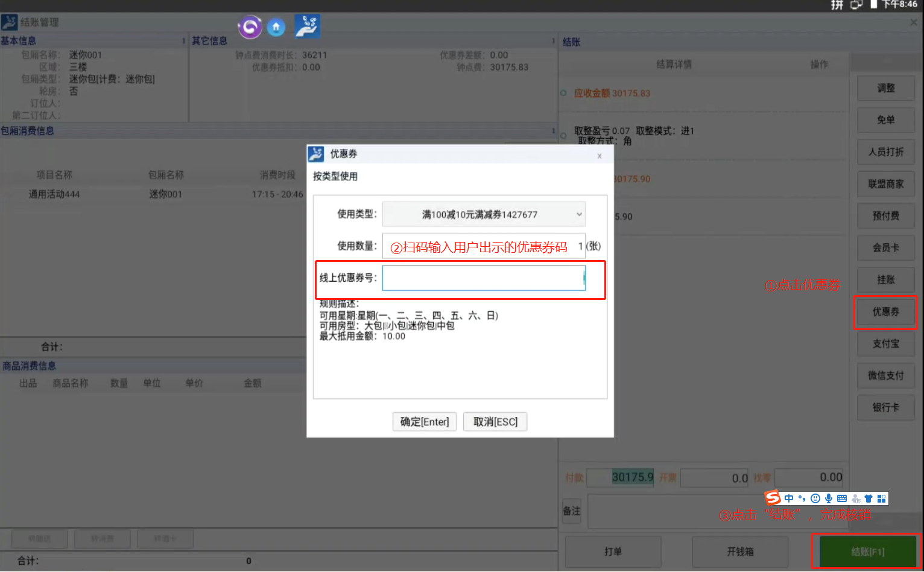This screenshot has width=924, height=572.
Task: Click the 开票 amount field
Action: pos(715,477)
